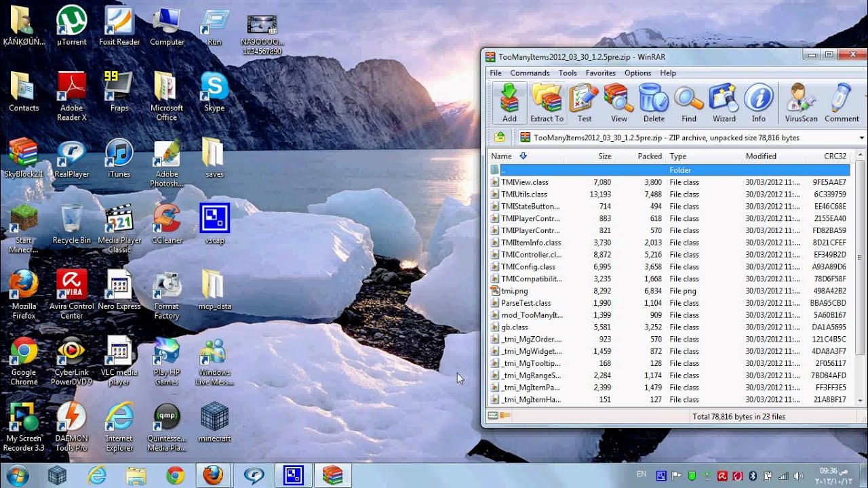
Task: Select Avira Control Center icon
Action: tap(71, 295)
